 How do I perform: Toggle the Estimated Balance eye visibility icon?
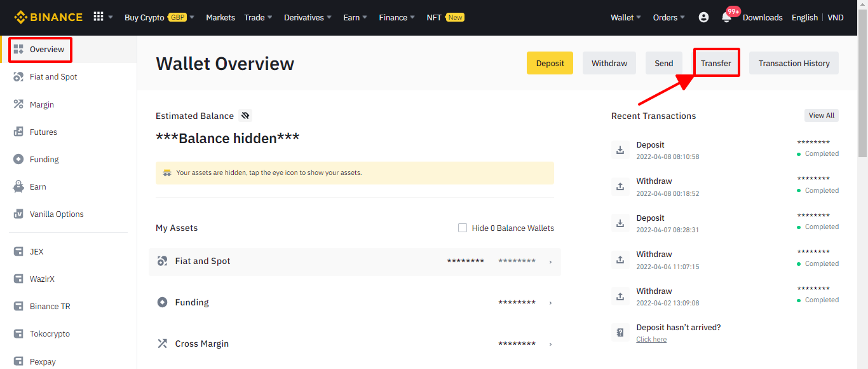pos(245,116)
